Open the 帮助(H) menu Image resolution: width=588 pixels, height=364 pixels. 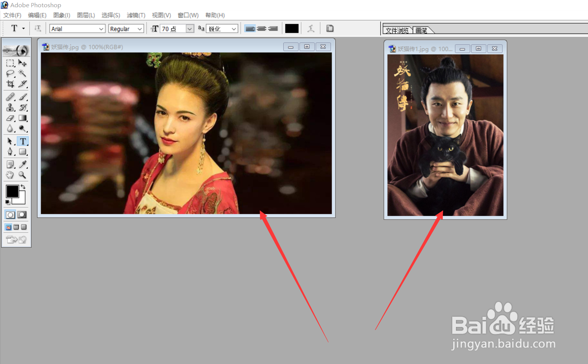[x=215, y=15]
